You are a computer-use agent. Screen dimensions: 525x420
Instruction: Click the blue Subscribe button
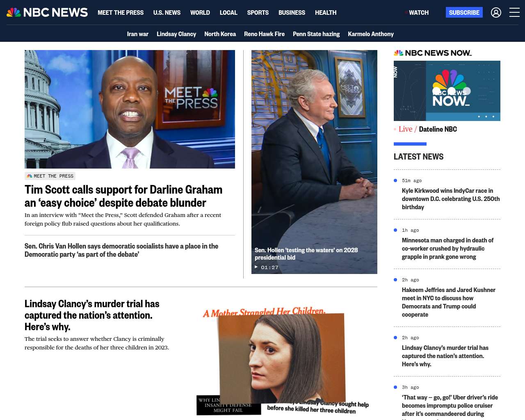[x=464, y=12]
